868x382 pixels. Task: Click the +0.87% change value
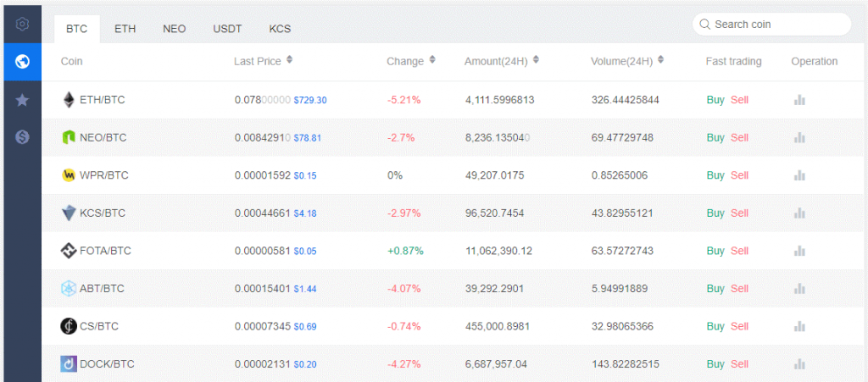[x=405, y=251]
